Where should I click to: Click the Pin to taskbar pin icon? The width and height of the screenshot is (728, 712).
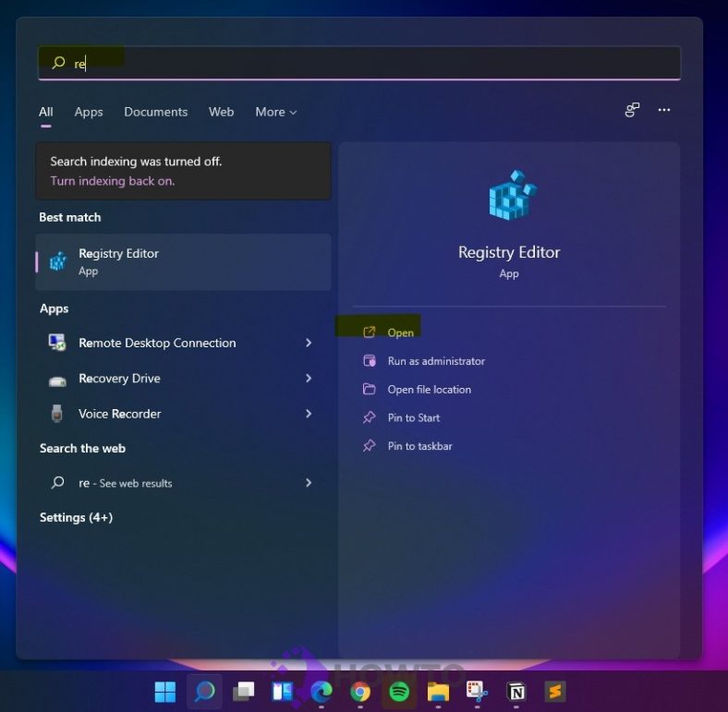tap(370, 446)
